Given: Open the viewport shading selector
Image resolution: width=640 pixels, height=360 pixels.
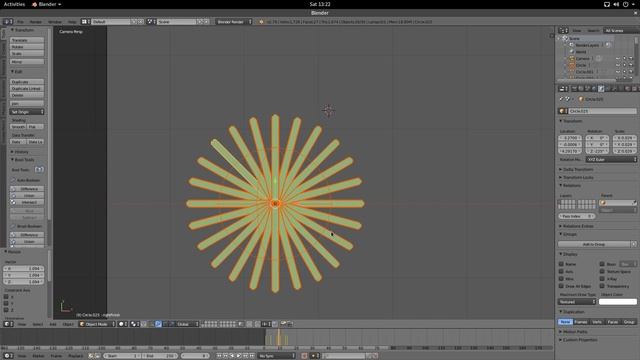Looking at the screenshot, I should tap(122, 324).
